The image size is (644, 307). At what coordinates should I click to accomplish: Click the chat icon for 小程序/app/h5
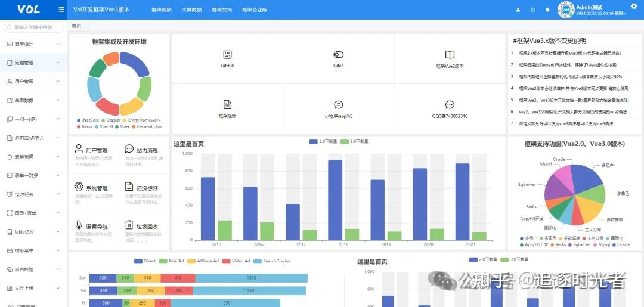pos(339,105)
